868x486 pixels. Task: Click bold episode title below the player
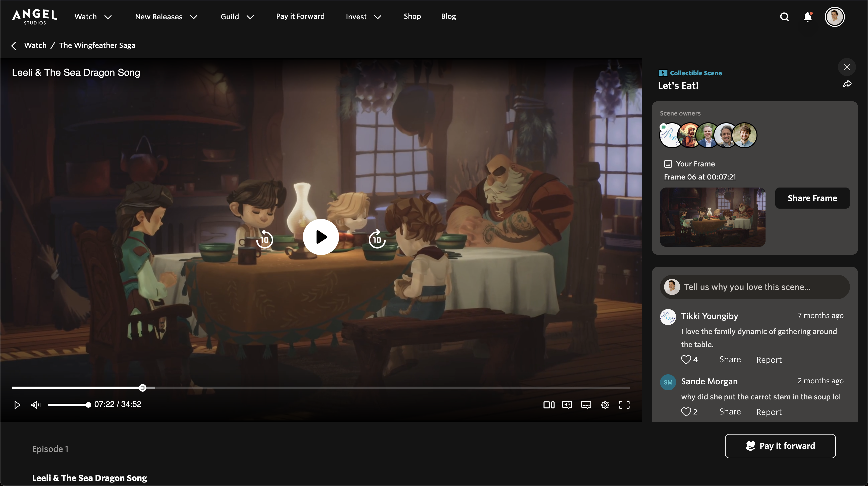(x=89, y=478)
